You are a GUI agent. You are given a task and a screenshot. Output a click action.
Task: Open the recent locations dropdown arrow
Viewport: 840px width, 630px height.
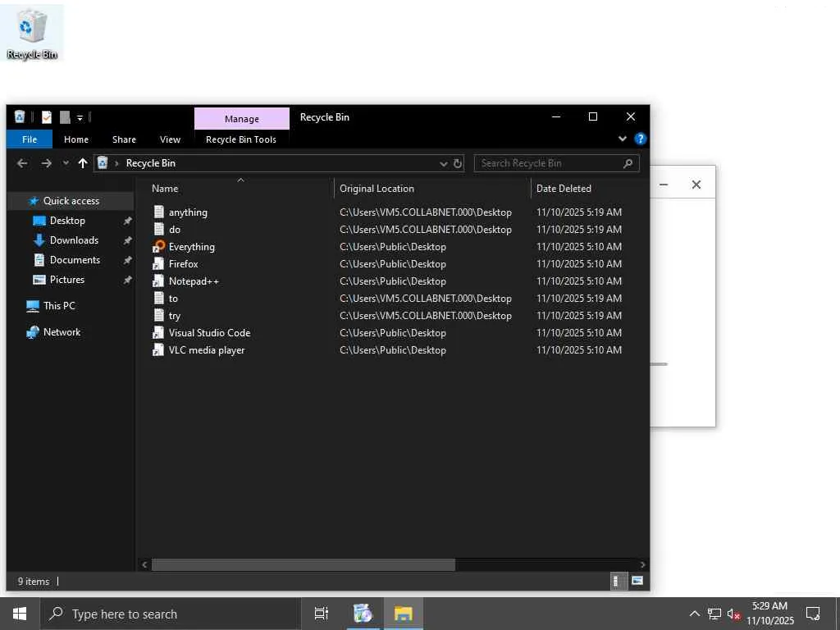click(66, 163)
